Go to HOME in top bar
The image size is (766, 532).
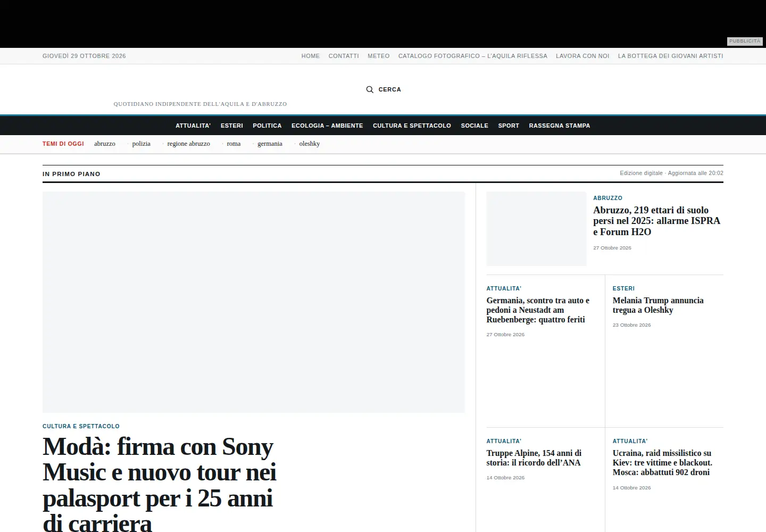click(x=311, y=56)
